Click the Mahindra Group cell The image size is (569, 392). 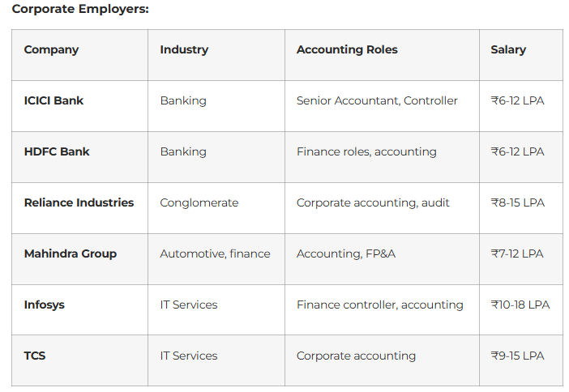coord(71,254)
